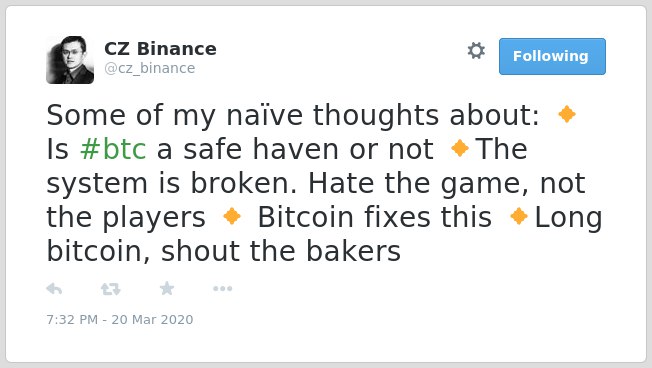Open the #btc hashtag link
Viewport: 652px width, 368px height.
[113, 149]
